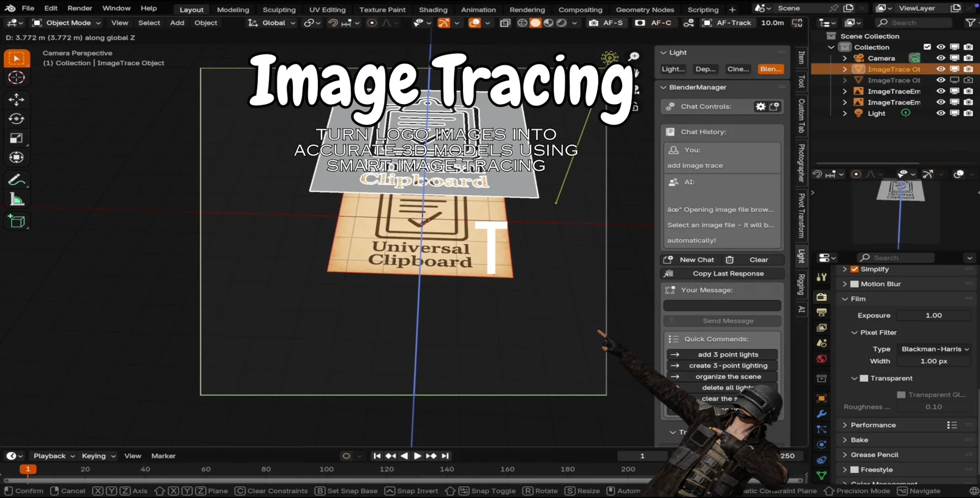Open the File menu

tap(28, 9)
